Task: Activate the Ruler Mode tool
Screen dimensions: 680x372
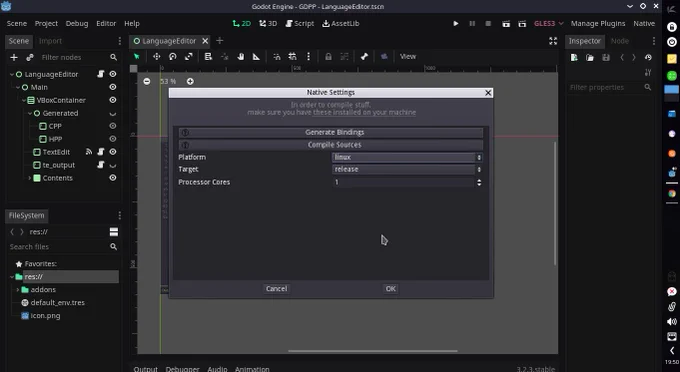Action: 256,57
